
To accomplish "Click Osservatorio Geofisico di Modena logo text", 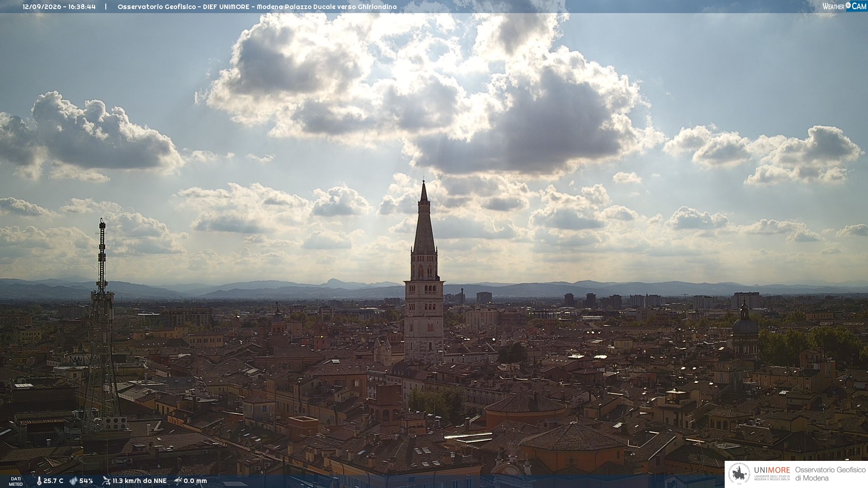I will point(830,474).
